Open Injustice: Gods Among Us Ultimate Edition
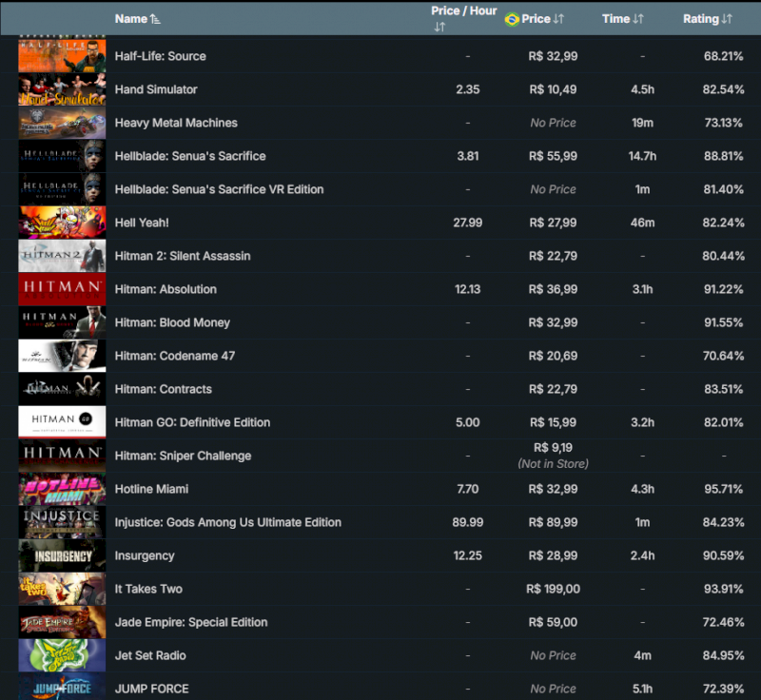761x700 pixels. point(227,522)
